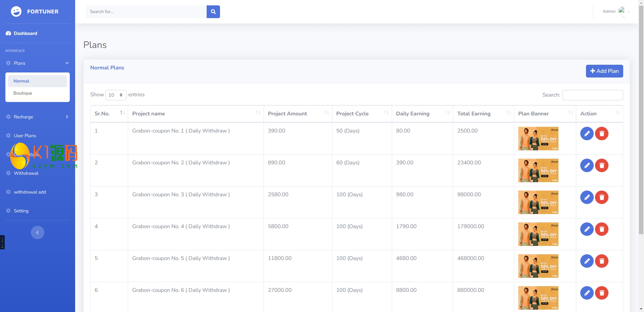Open the show entries count dropdown
The width and height of the screenshot is (644, 312).
[x=116, y=95]
